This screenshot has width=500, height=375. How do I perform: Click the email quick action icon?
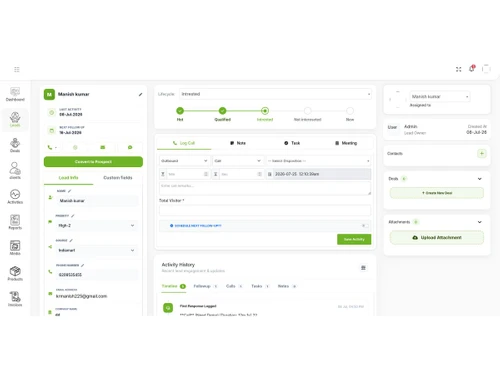[x=103, y=147]
